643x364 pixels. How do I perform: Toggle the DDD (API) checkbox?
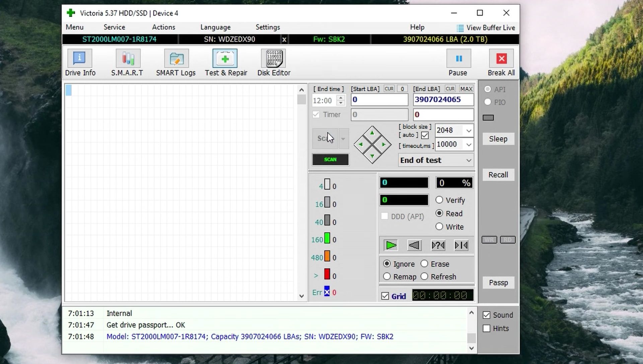(x=384, y=216)
